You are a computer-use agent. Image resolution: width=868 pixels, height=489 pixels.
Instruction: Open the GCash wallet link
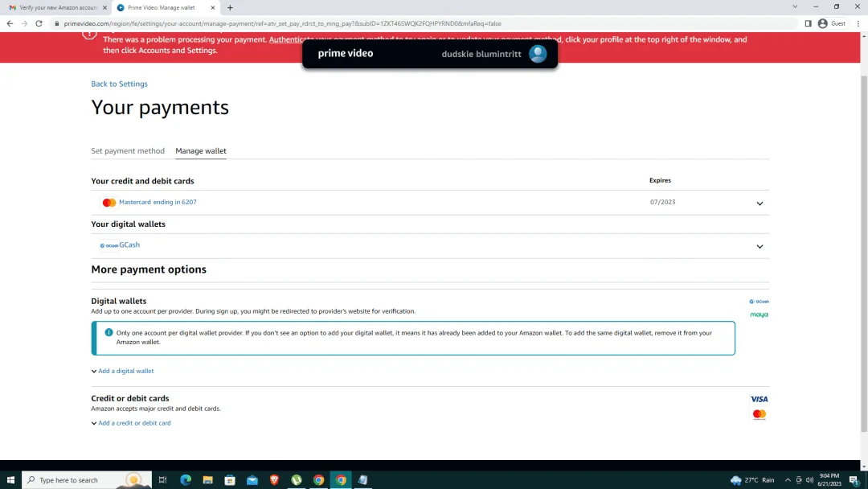(129, 244)
